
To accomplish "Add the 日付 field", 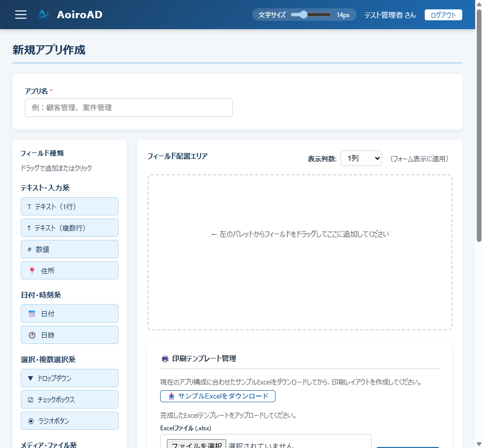I will pos(70,314).
